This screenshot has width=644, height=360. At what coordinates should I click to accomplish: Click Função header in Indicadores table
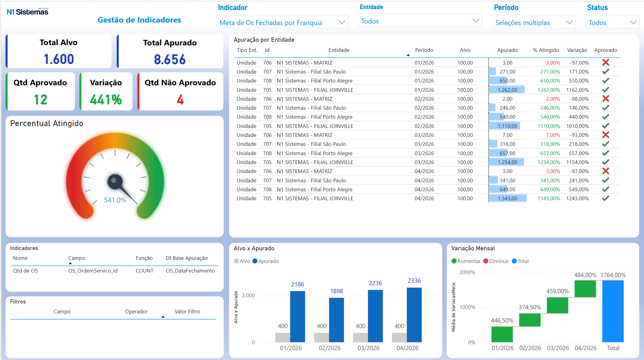tap(144, 258)
